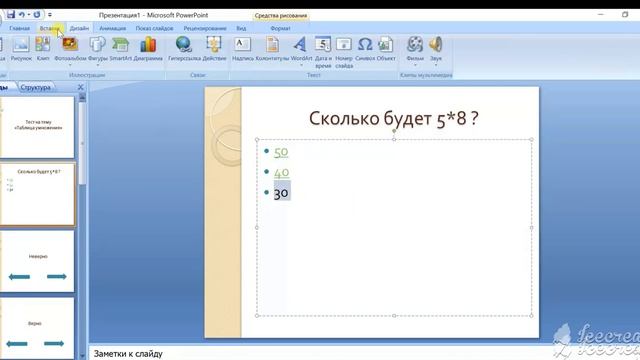640x360 pixels.
Task: Select the Неверно slide thumbnail
Action: tap(37, 261)
